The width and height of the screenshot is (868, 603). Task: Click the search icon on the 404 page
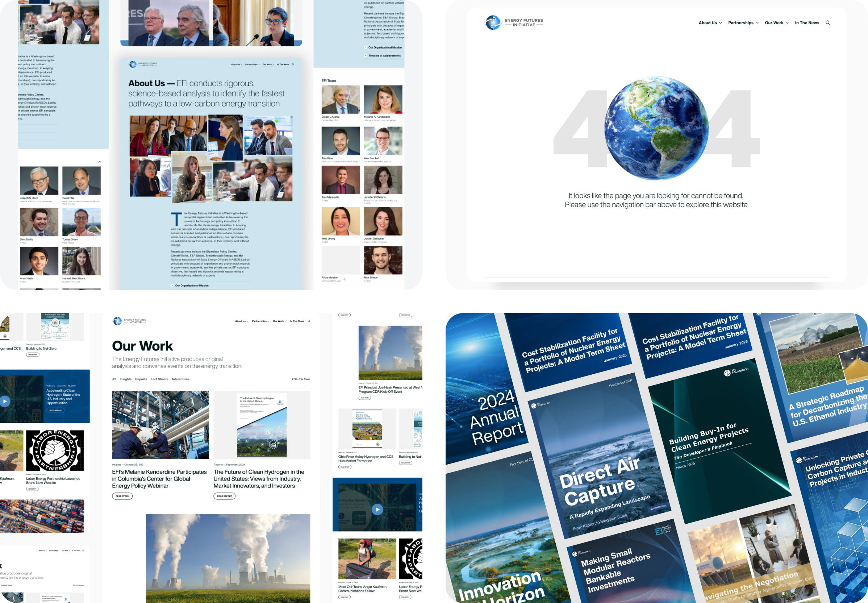click(x=827, y=23)
